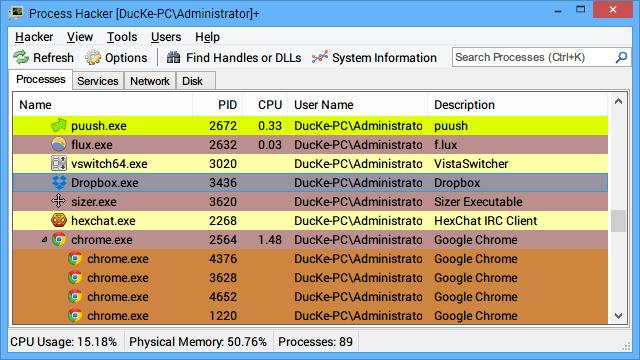Click the search magnifier icon

[621, 57]
